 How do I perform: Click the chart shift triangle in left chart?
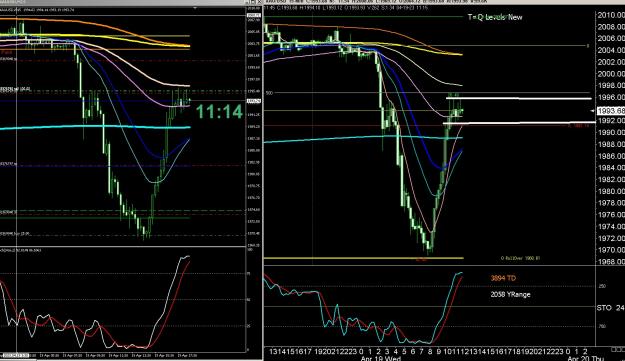pos(195,8)
